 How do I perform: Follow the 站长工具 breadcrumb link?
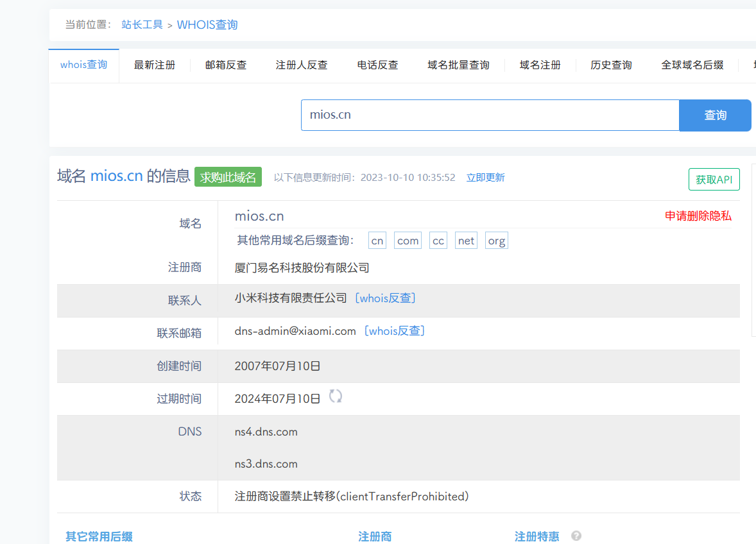click(142, 24)
